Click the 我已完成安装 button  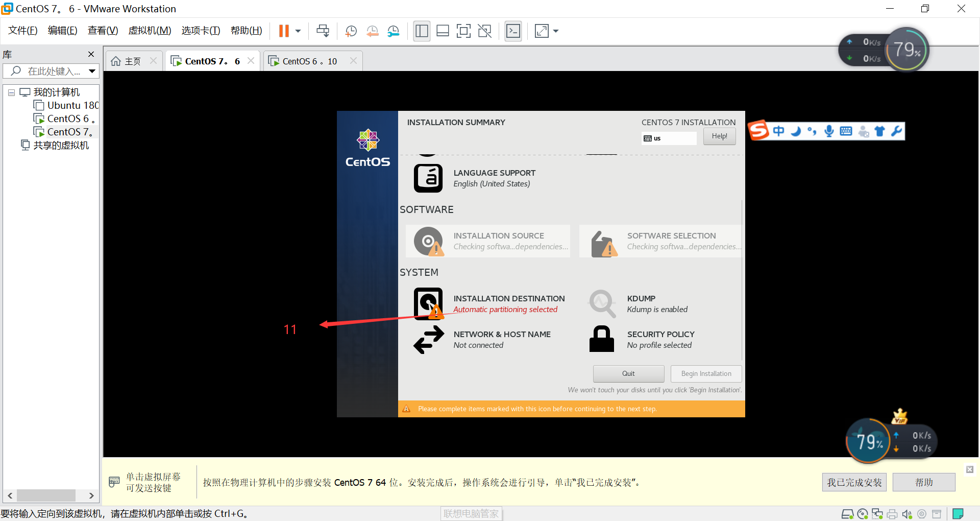tap(854, 482)
